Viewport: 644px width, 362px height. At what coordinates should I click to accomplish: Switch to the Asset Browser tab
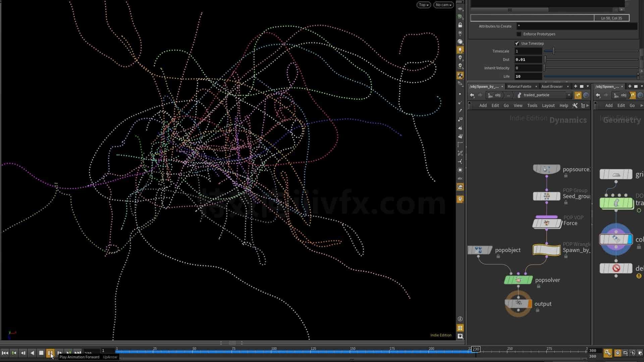click(552, 86)
